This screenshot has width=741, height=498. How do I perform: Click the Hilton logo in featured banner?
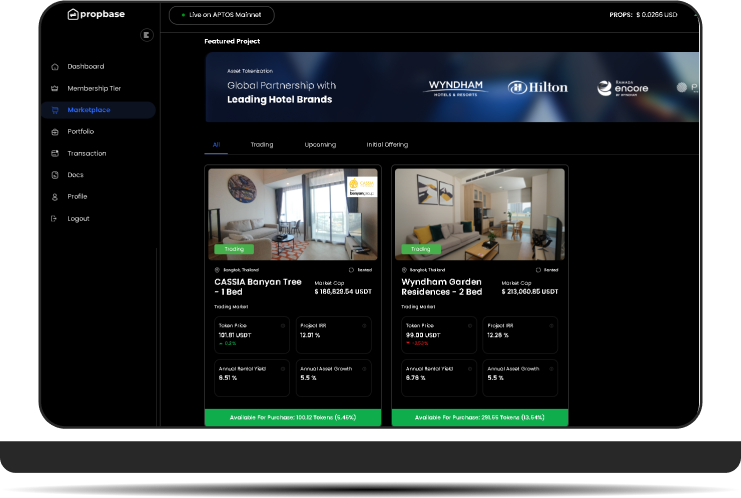[x=537, y=88]
